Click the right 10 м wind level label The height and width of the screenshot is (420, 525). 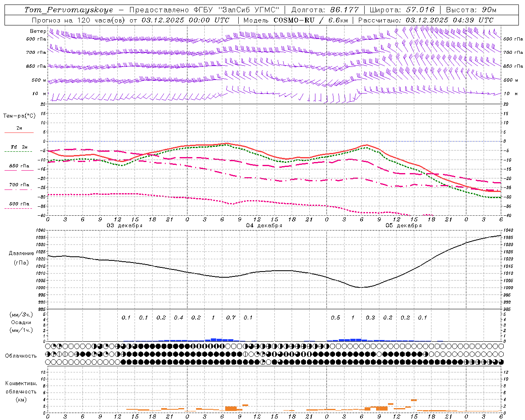point(510,94)
